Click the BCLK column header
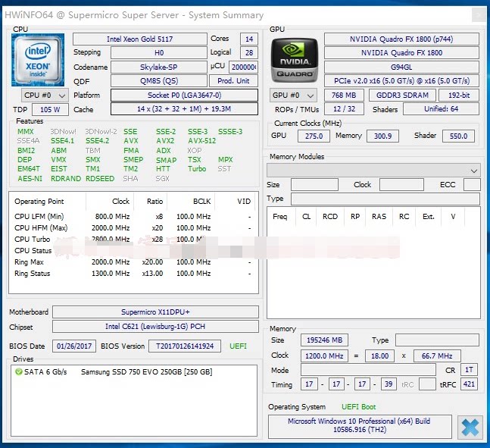The height and width of the screenshot is (448, 490). [202, 202]
